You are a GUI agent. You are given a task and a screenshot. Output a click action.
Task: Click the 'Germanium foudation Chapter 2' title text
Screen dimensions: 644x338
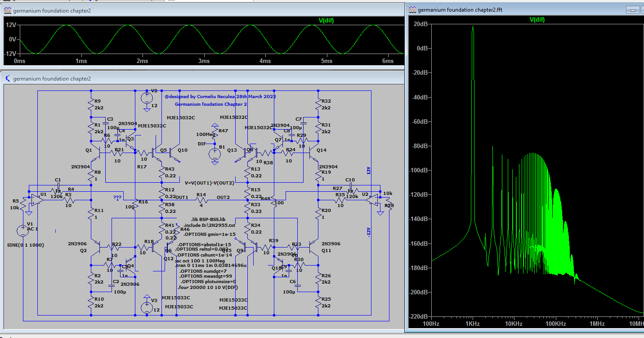pos(211,104)
